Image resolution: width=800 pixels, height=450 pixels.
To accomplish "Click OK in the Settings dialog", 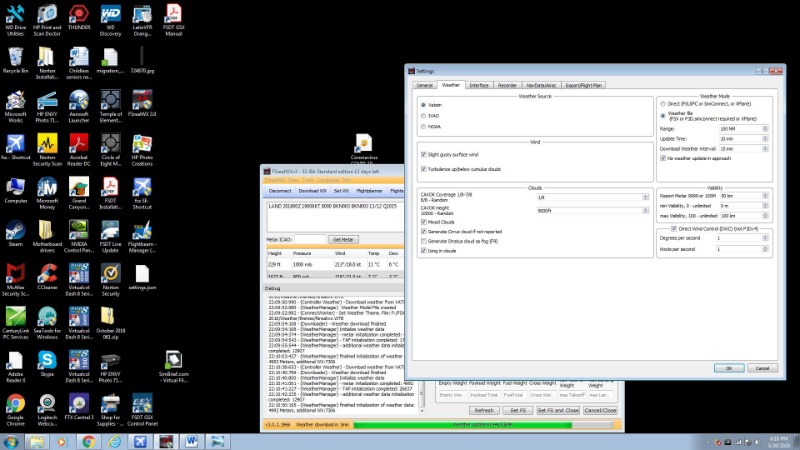I will point(729,368).
